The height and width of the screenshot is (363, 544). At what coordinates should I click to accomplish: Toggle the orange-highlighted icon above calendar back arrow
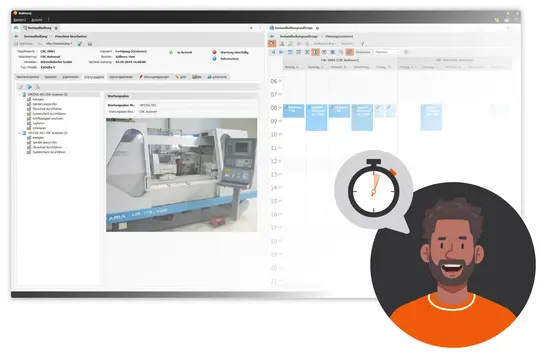point(272,43)
